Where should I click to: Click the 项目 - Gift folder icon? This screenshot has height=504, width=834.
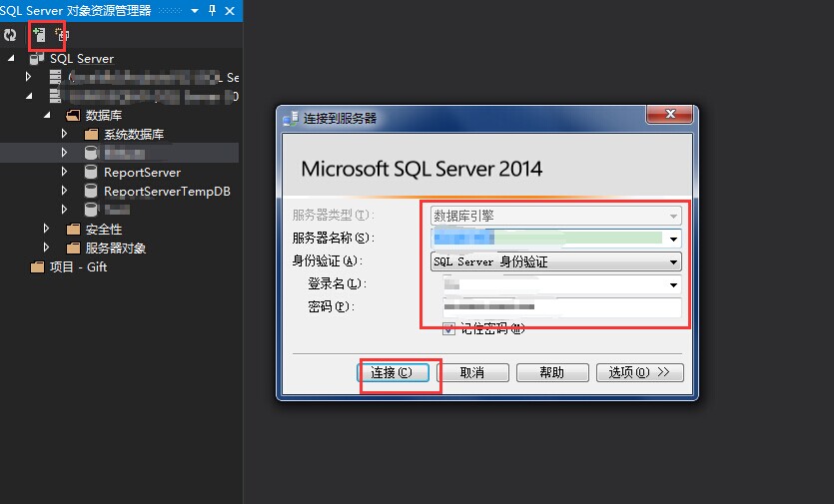pyautogui.click(x=37, y=266)
